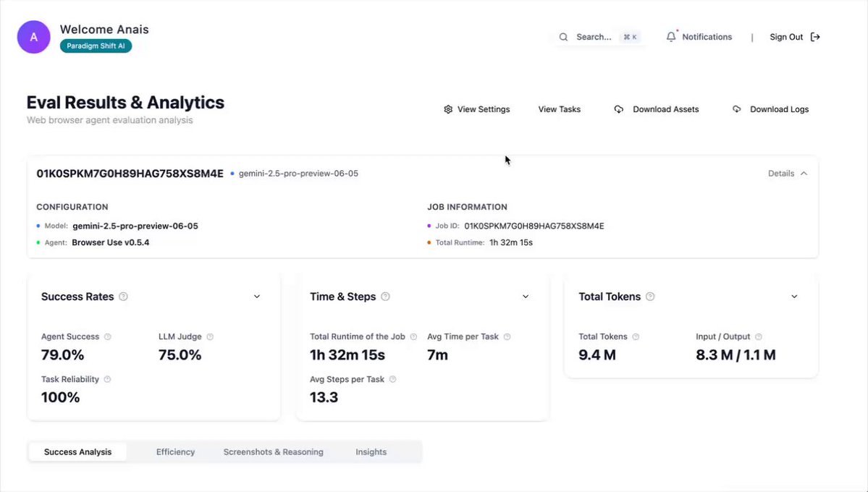The width and height of the screenshot is (868, 492).
Task: Click info icon beside Agent Success
Action: (x=107, y=336)
